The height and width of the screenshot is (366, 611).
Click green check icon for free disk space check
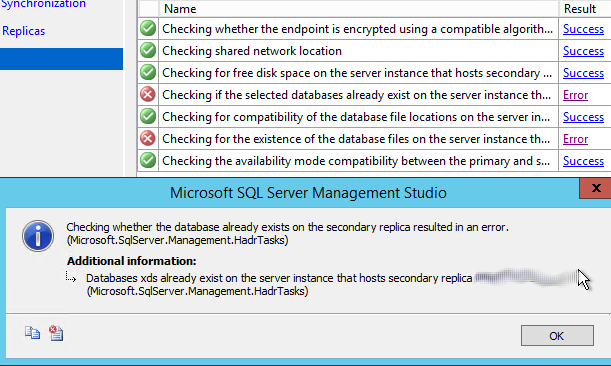(x=148, y=72)
